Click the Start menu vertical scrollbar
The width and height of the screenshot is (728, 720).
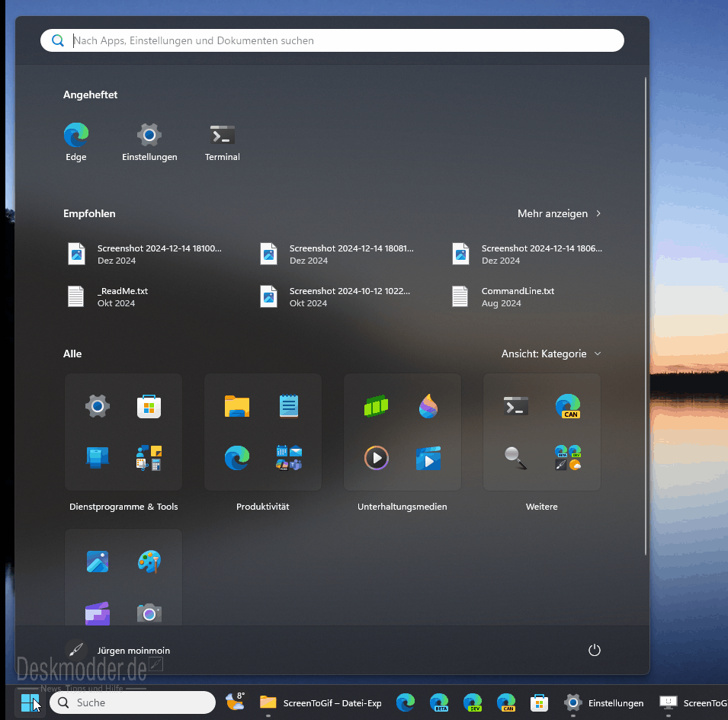pyautogui.click(x=646, y=305)
